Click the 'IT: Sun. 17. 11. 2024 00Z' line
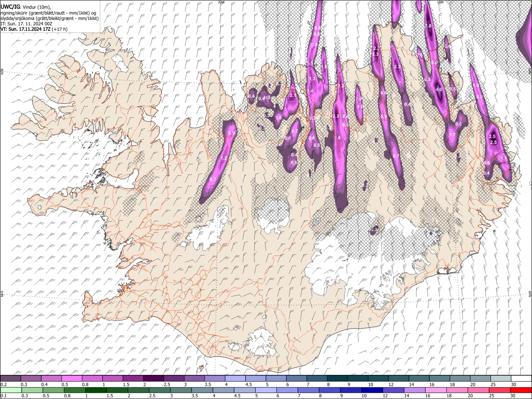The width and height of the screenshot is (532, 399). click(26, 24)
